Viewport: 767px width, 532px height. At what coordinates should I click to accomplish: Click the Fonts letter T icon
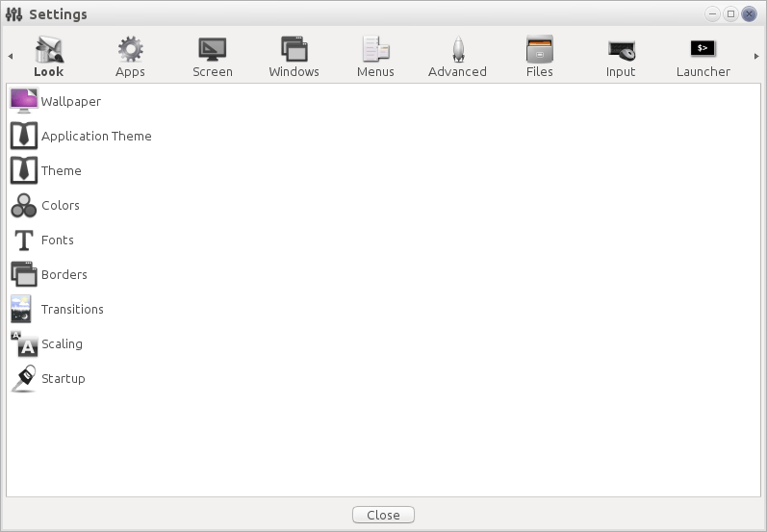(23, 240)
